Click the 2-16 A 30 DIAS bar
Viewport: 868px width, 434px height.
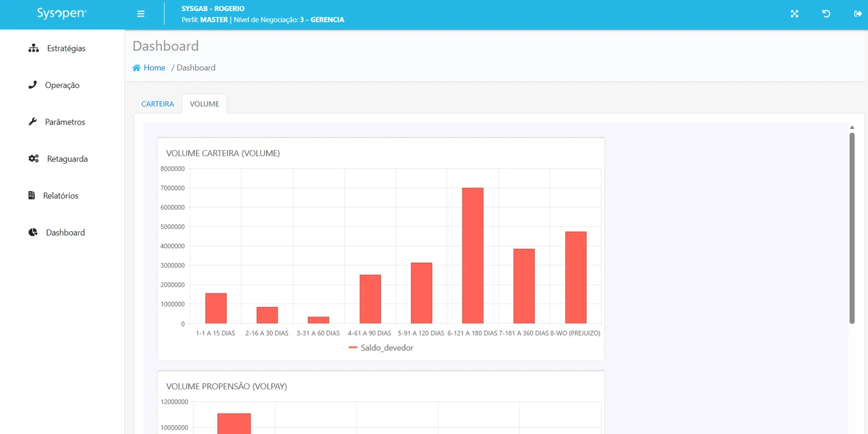point(267,315)
